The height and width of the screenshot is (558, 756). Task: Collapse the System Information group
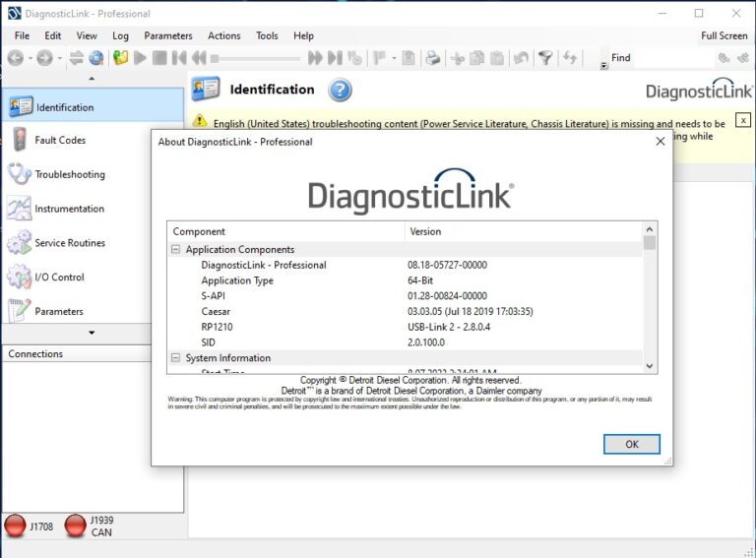click(175, 358)
